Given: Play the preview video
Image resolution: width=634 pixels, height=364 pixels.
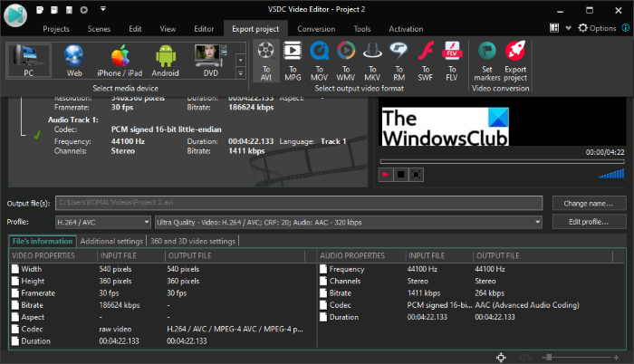Looking at the screenshot, I should 386,174.
